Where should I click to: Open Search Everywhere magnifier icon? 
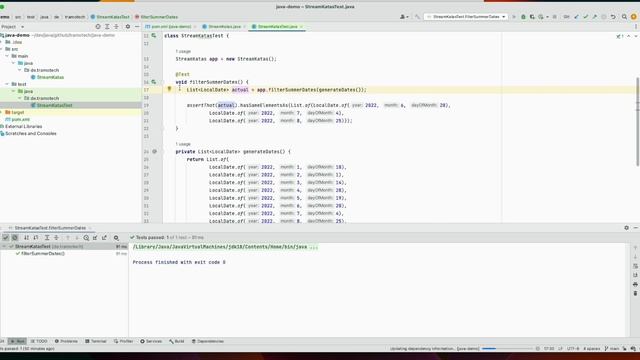pos(624,17)
